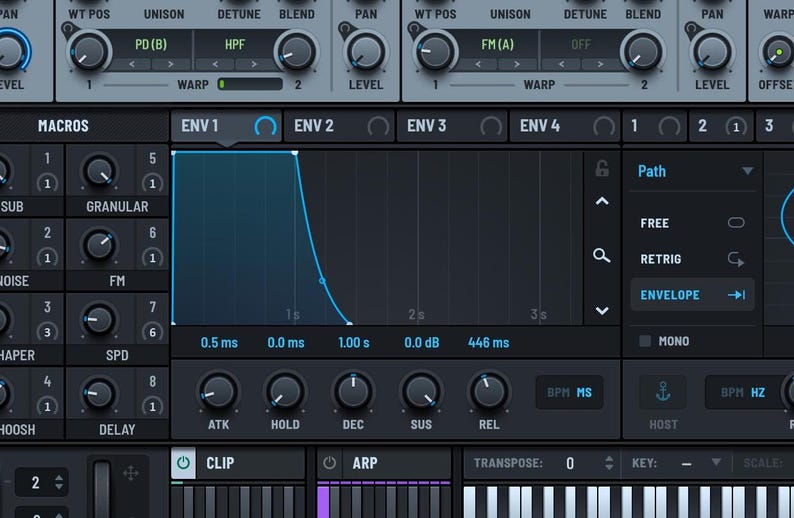Click the PD (B) warp mode label
The width and height of the screenshot is (794, 518).
pos(151,44)
